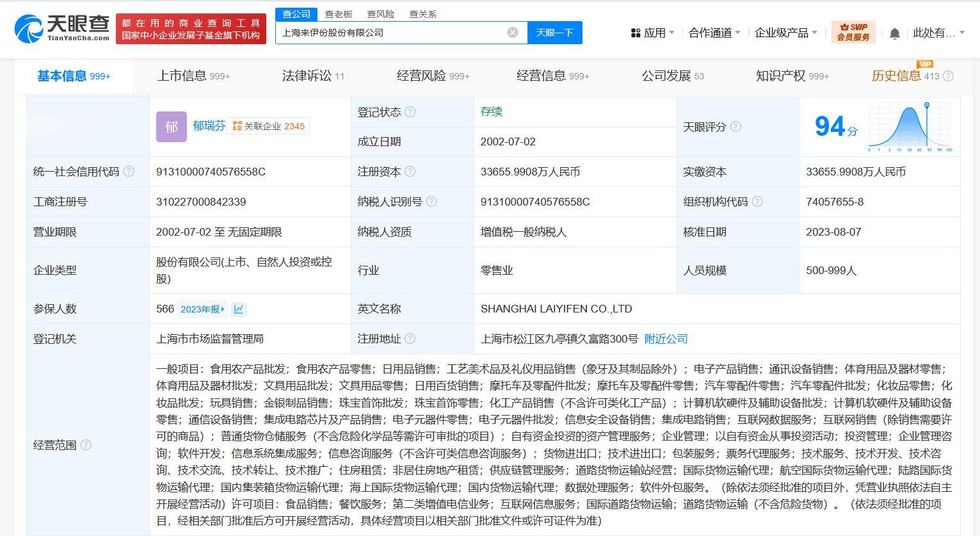Viewport: 980px width, 536px height.
Task: Switch to the 历史信息 tab
Action: [x=906, y=76]
